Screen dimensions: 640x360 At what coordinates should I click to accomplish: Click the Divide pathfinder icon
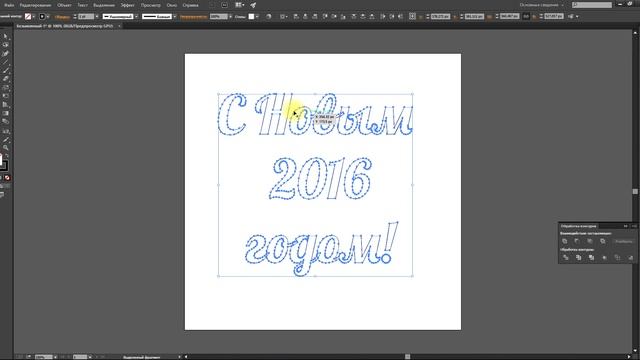pos(565,258)
